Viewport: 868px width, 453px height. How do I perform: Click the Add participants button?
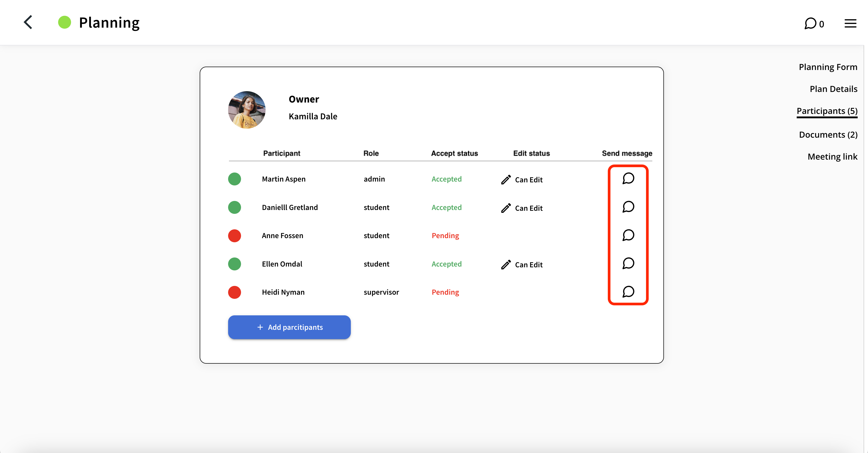pyautogui.click(x=289, y=327)
